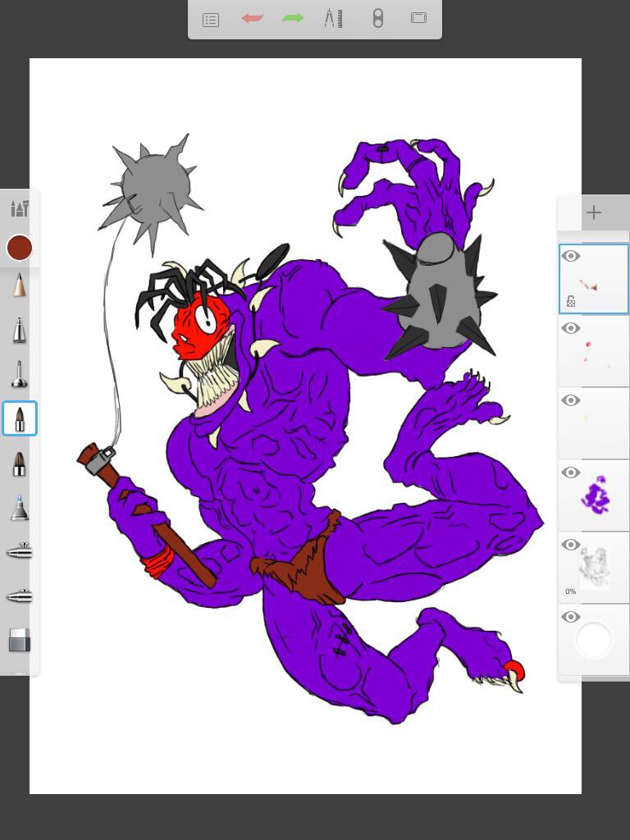Screen dimensions: 630x840
Task: Select the thin-nib ballpoint pen brush
Action: (x=20, y=374)
